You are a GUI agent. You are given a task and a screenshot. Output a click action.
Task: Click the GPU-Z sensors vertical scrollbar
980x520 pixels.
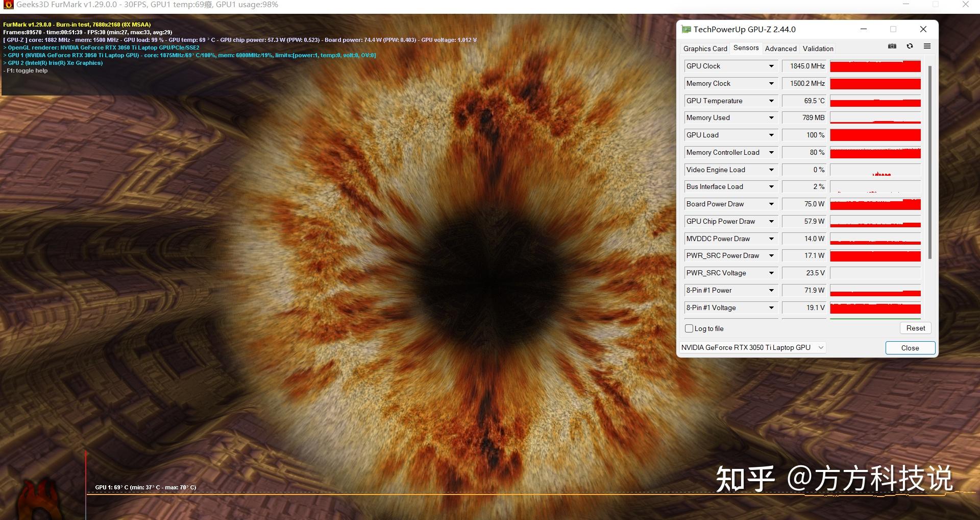[x=930, y=162]
